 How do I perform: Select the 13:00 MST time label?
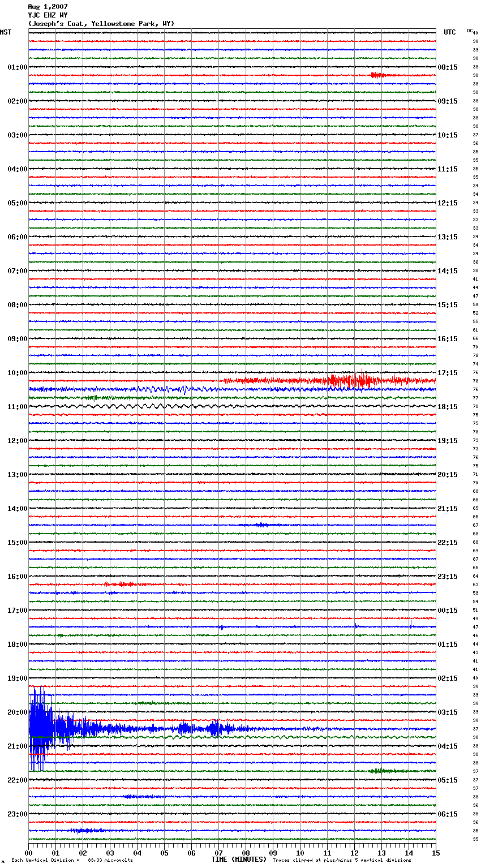(18, 475)
